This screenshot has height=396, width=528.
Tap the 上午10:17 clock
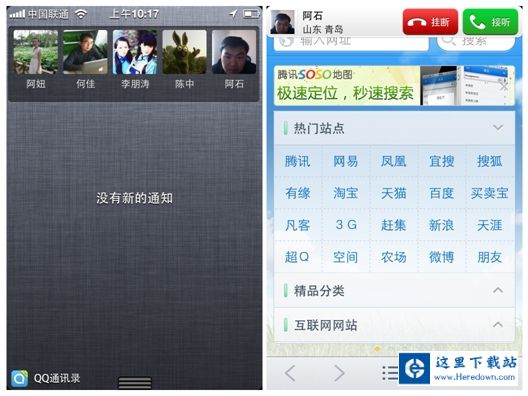click(134, 14)
